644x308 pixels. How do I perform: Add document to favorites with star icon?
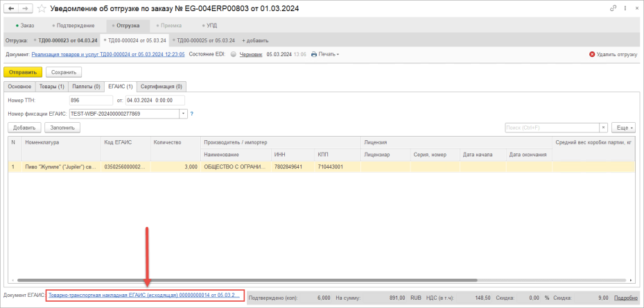point(42,8)
